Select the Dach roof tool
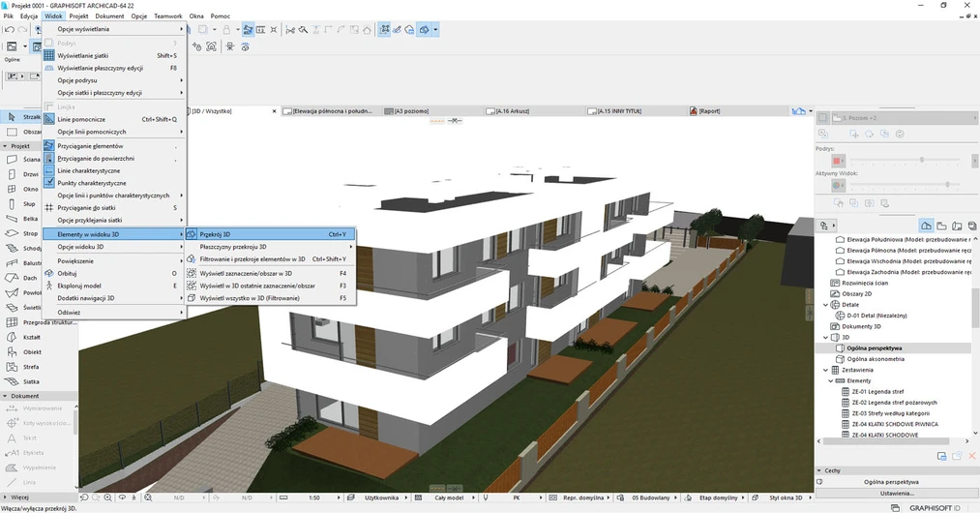 21,278
